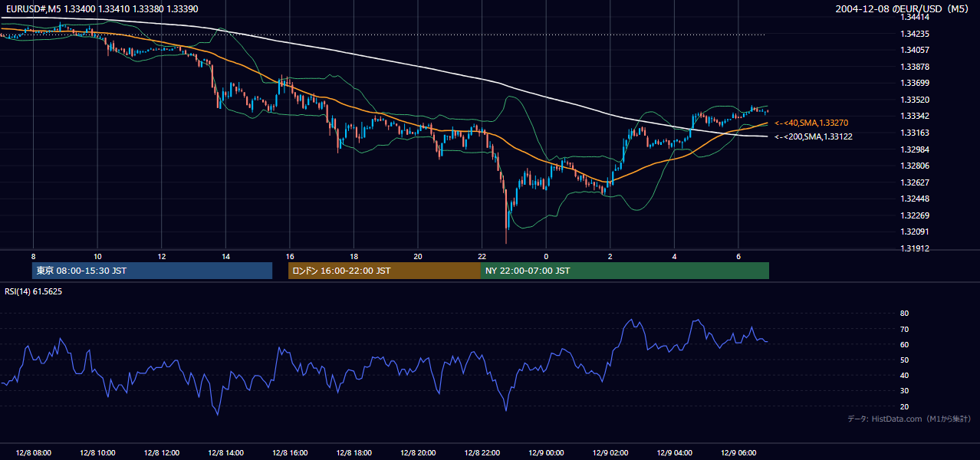The image size is (980, 460).
Task: Click the HistData.com data source credit
Action: 909,419
